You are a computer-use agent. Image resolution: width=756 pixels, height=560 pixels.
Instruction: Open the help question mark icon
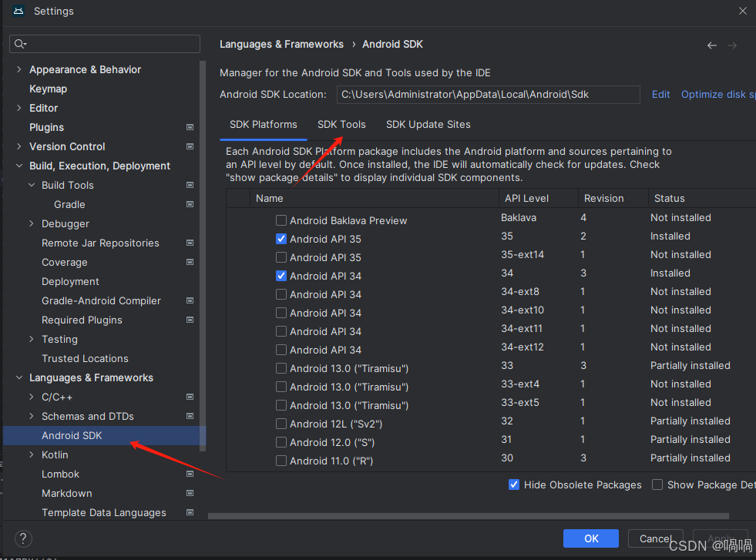[x=23, y=538]
